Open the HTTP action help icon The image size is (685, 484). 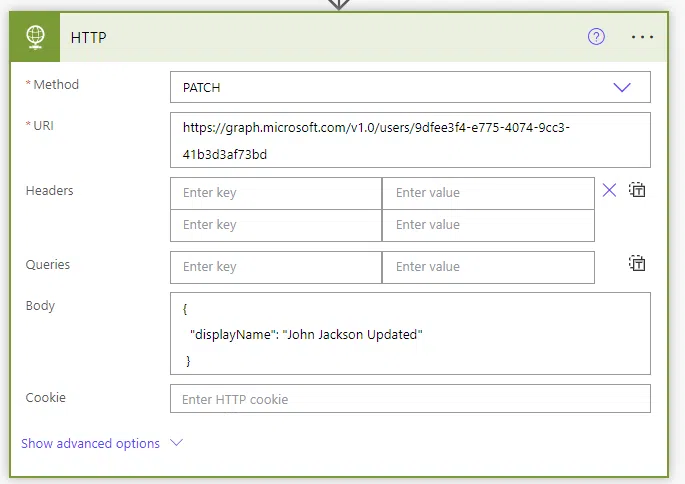point(596,37)
